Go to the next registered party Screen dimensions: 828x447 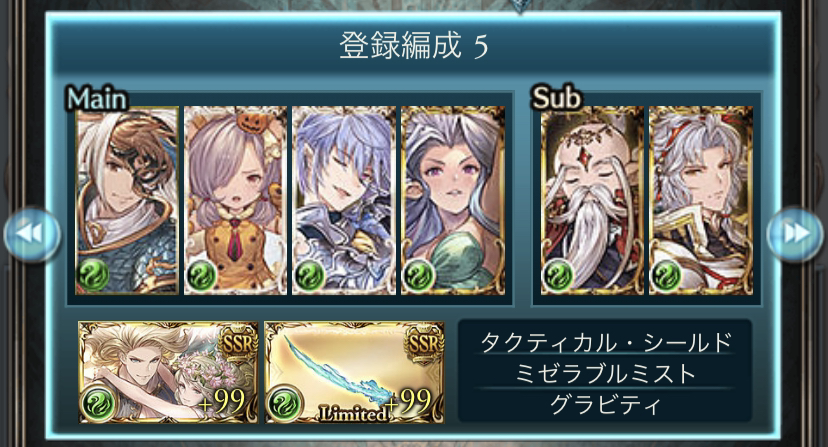click(x=795, y=234)
